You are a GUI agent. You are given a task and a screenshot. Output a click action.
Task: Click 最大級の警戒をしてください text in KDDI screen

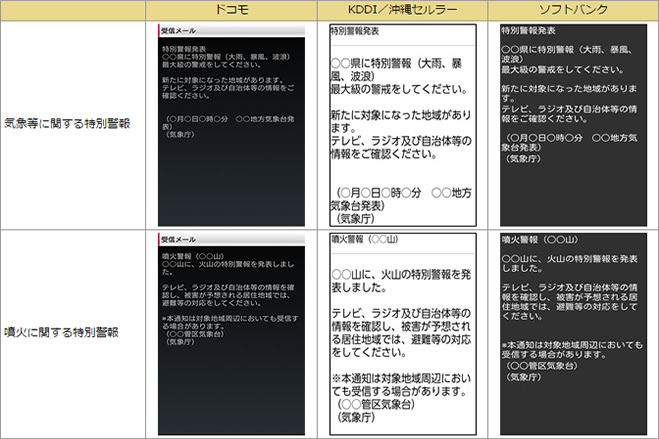pyautogui.click(x=399, y=89)
